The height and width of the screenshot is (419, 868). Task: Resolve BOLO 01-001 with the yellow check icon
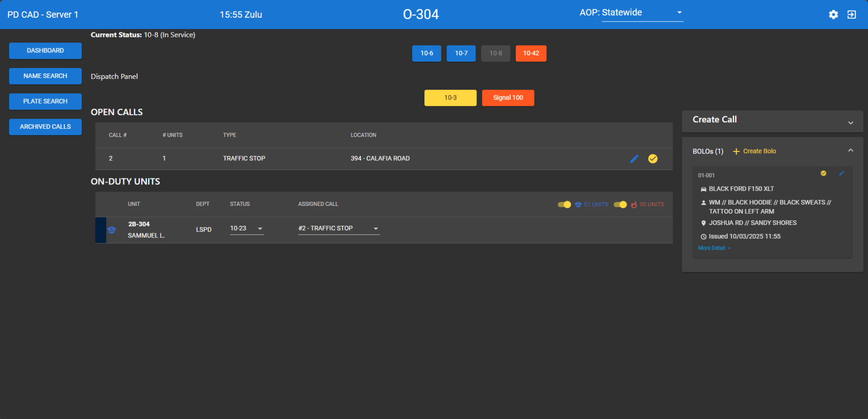pyautogui.click(x=824, y=173)
